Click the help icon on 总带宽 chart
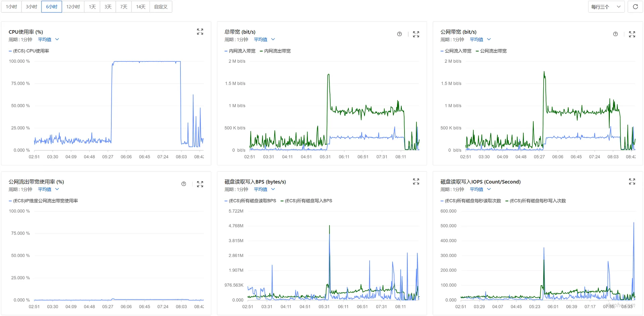Image resolution: width=644 pixels, height=316 pixels. click(x=399, y=34)
